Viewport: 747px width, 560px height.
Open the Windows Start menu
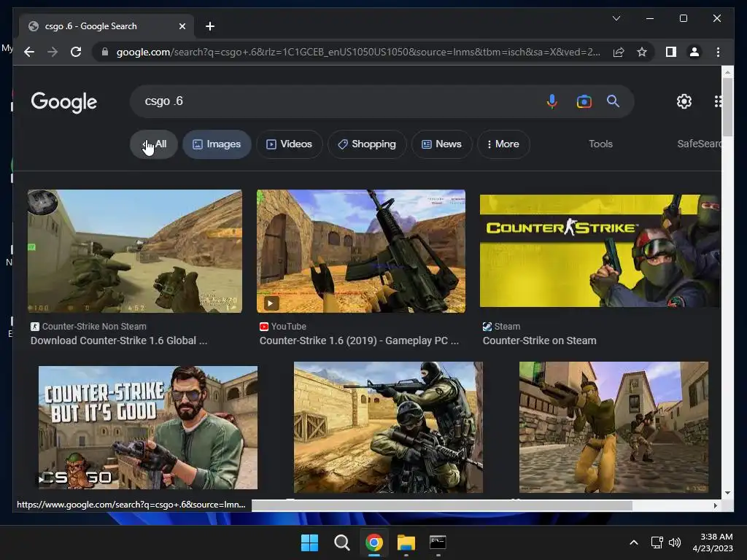[x=309, y=542]
